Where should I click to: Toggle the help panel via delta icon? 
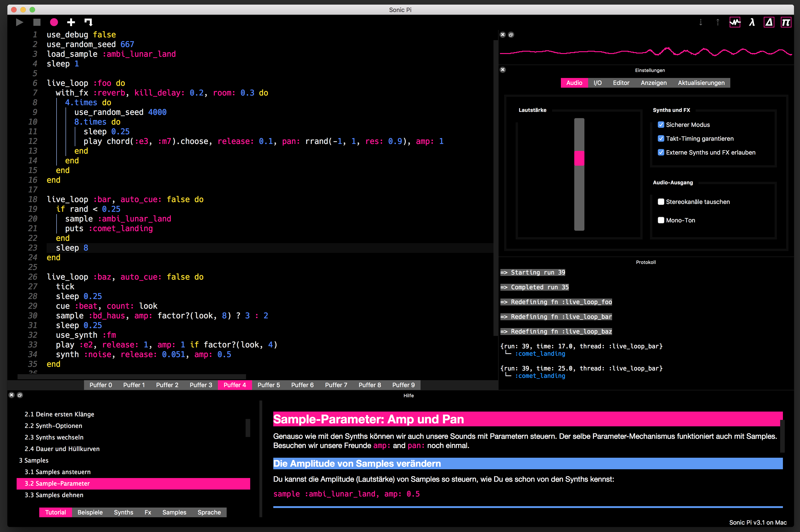point(769,22)
